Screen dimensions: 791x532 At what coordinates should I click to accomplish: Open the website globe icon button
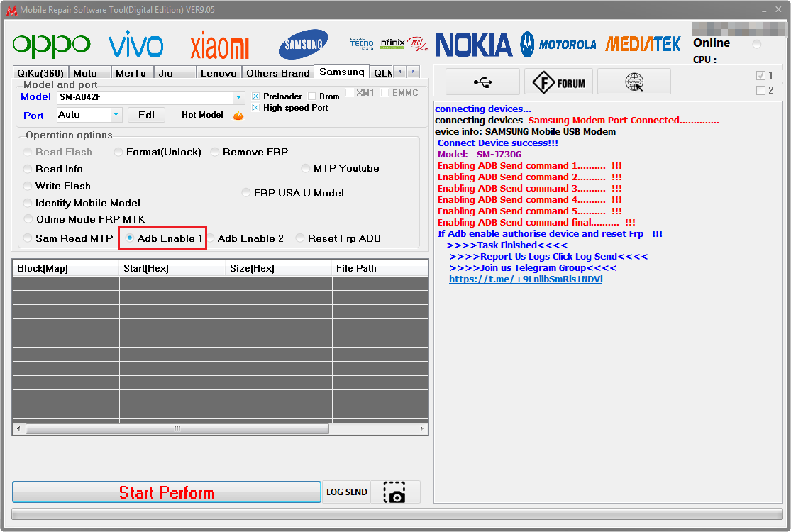634,82
